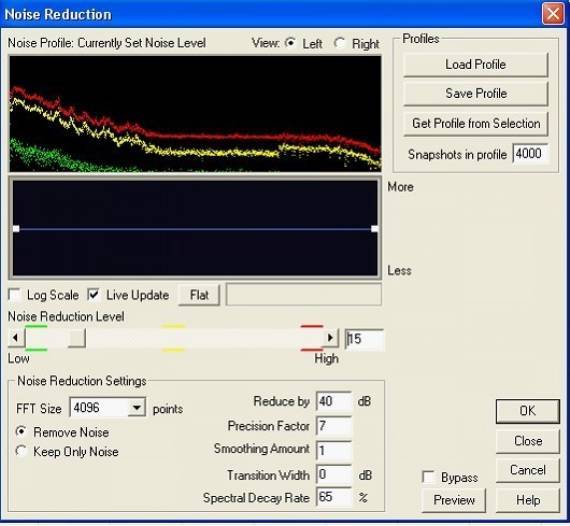The height and width of the screenshot is (526, 570).
Task: Click the Preview button
Action: tap(454, 500)
